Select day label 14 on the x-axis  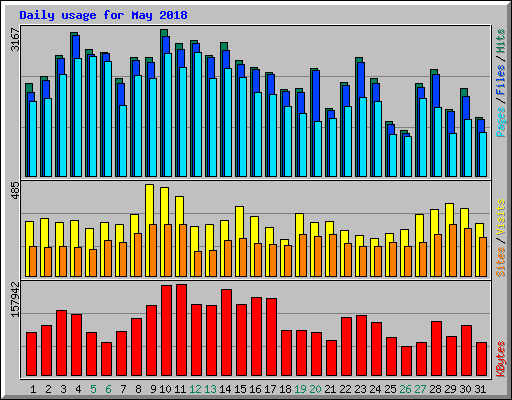(x=225, y=389)
